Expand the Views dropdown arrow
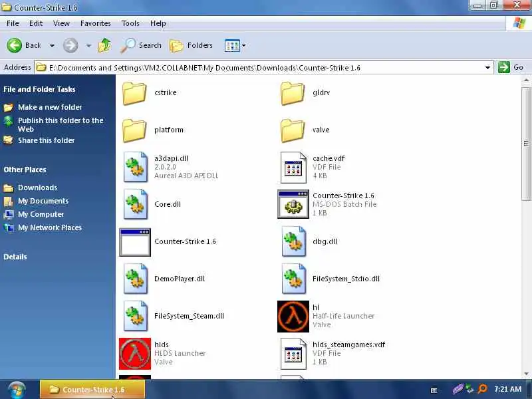 point(243,45)
